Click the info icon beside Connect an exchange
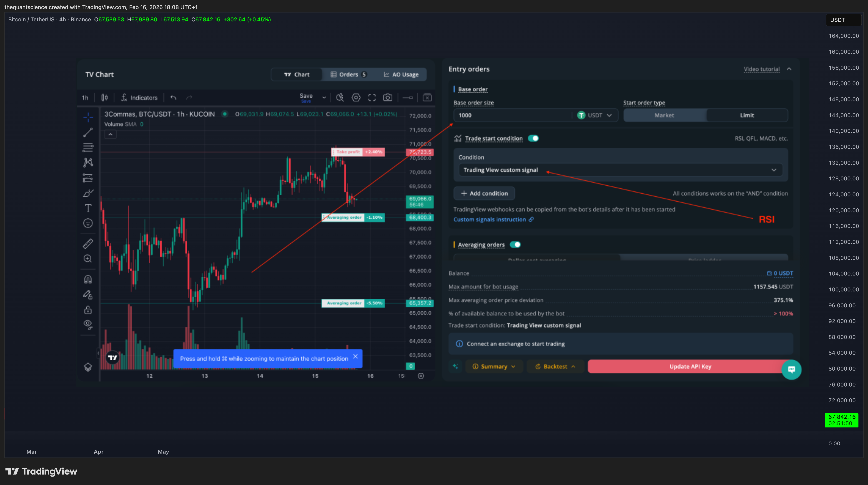This screenshot has width=868, height=485. [459, 344]
